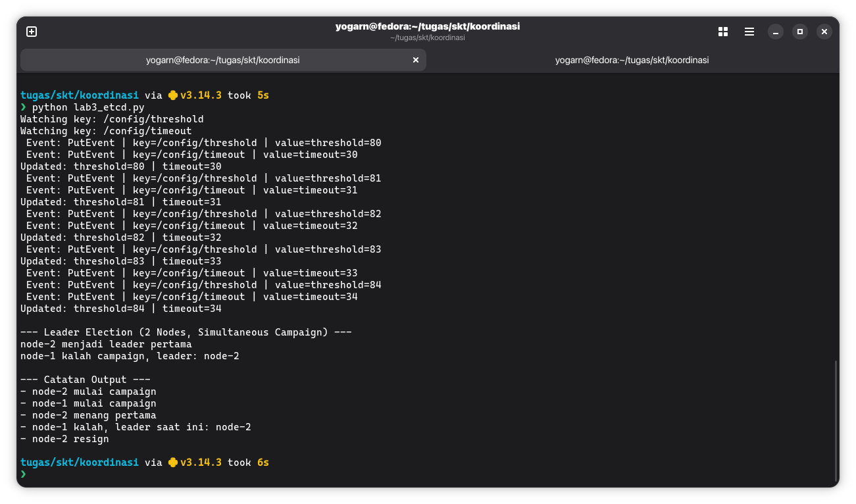Click 'Updated: threshold=80 | timeout=30'
Image resolution: width=856 pixels, height=504 pixels.
(121, 166)
